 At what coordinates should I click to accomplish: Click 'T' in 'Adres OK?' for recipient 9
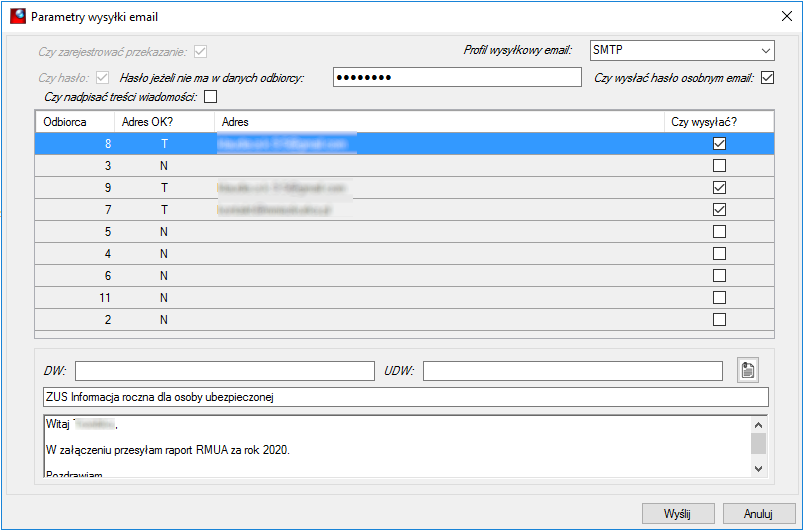coord(164,188)
